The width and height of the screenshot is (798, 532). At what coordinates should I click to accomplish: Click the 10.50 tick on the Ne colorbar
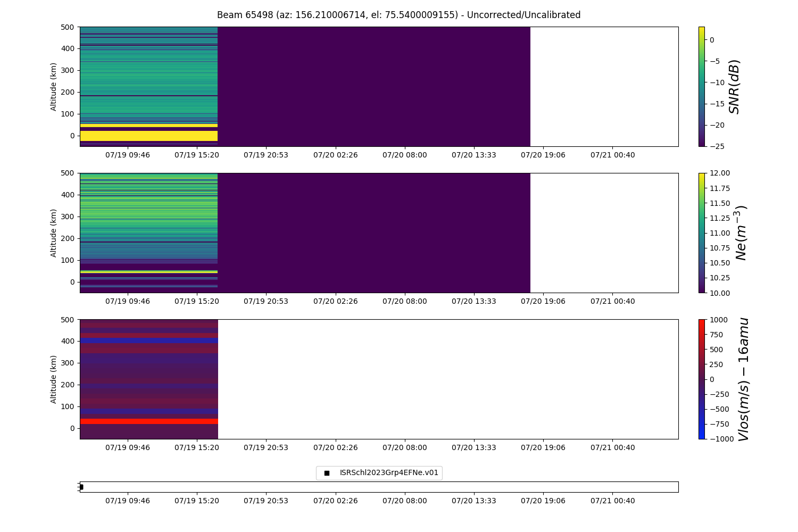(x=719, y=263)
